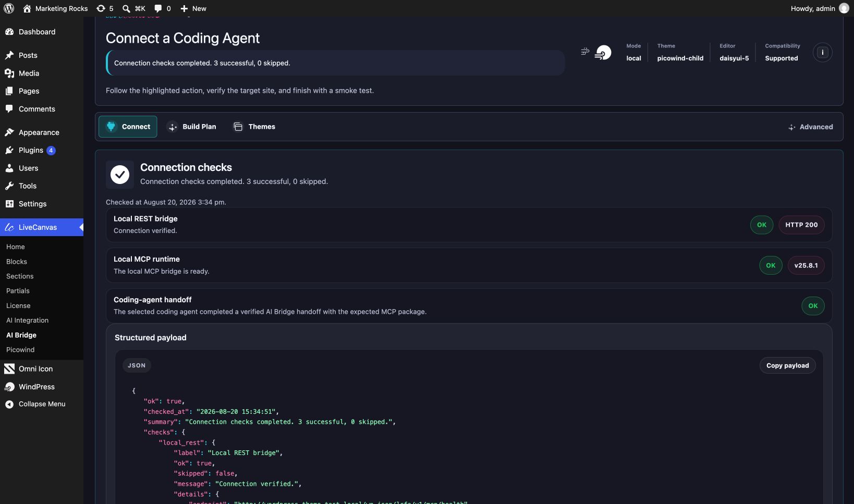
Task: Click the Plugins plug icon
Action: click(9, 150)
